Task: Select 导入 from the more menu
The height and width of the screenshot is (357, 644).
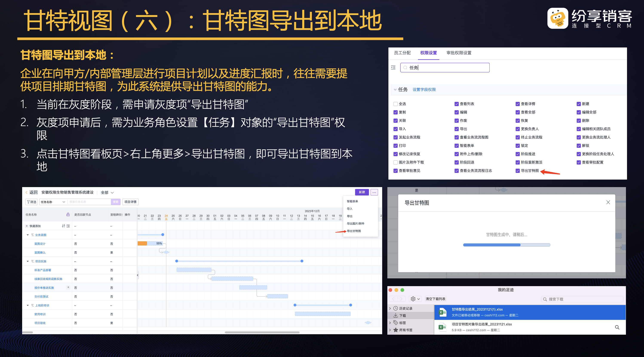Action: click(350, 209)
